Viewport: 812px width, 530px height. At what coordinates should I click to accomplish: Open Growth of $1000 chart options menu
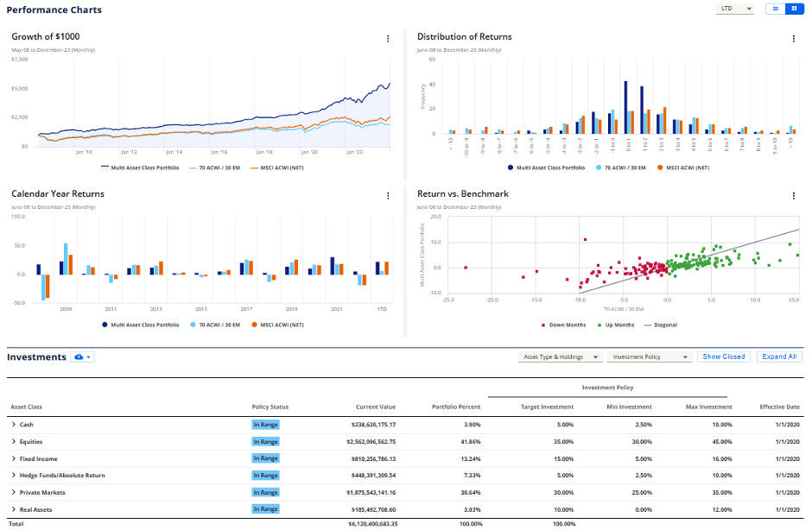pyautogui.click(x=388, y=38)
